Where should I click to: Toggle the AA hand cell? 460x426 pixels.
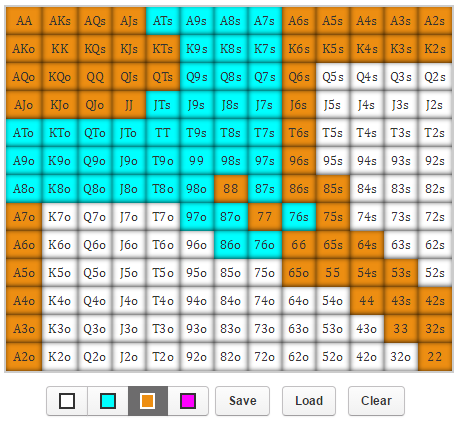click(x=24, y=21)
